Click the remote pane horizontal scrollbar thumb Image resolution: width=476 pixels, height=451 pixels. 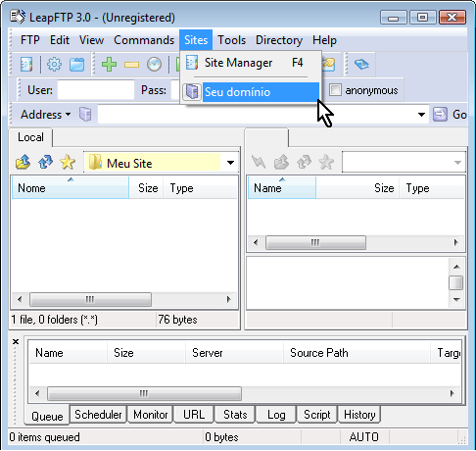pyautogui.click(x=315, y=242)
